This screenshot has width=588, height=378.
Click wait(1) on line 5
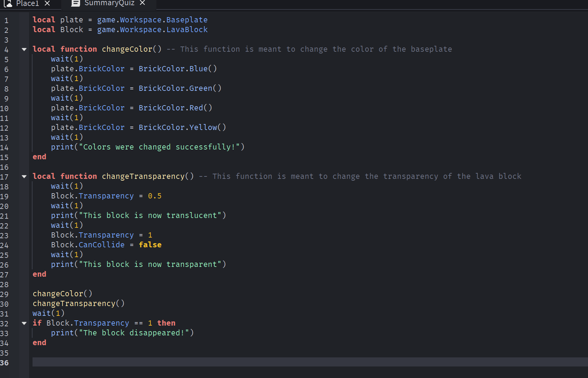point(67,59)
